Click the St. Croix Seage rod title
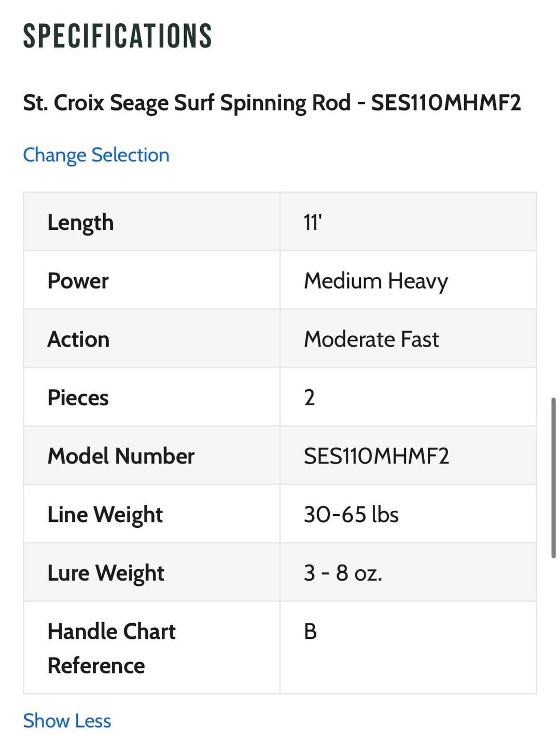Image resolution: width=560 pixels, height=754 pixels. coord(272,103)
